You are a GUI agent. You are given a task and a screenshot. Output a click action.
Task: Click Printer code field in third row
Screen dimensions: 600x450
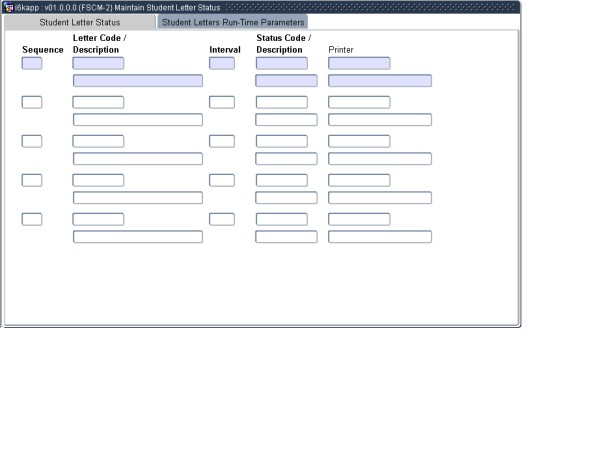[x=359, y=141]
